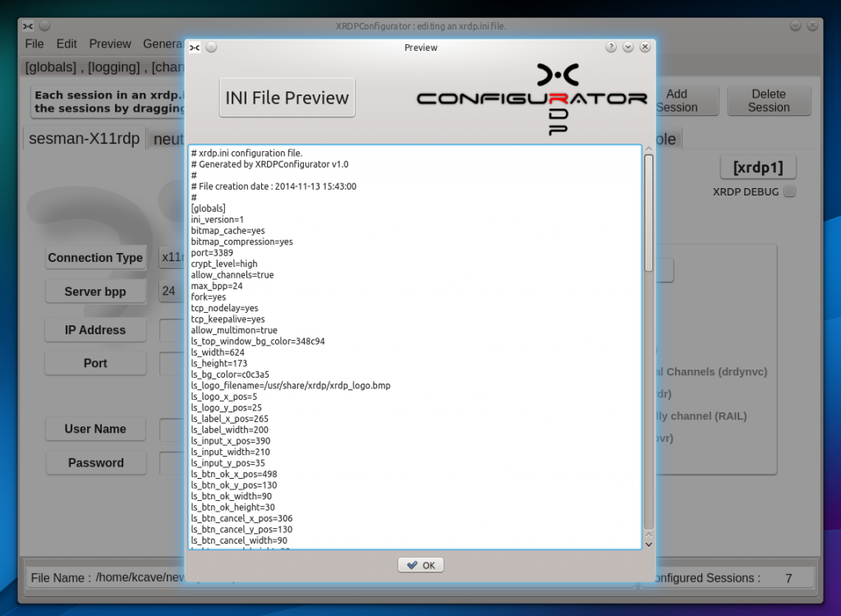The width and height of the screenshot is (841, 616).
Task: Enable the XRDP DEBUG checkbox
Action: (788, 191)
